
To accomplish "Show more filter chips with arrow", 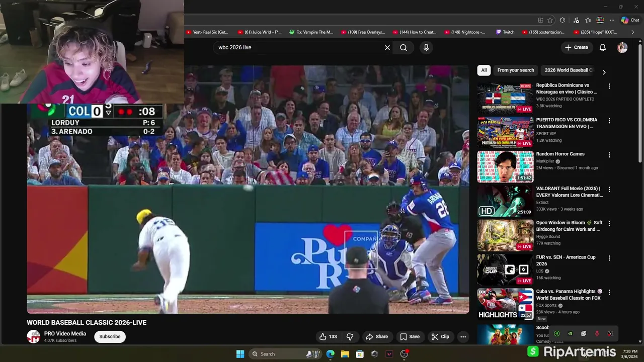I will (x=604, y=72).
